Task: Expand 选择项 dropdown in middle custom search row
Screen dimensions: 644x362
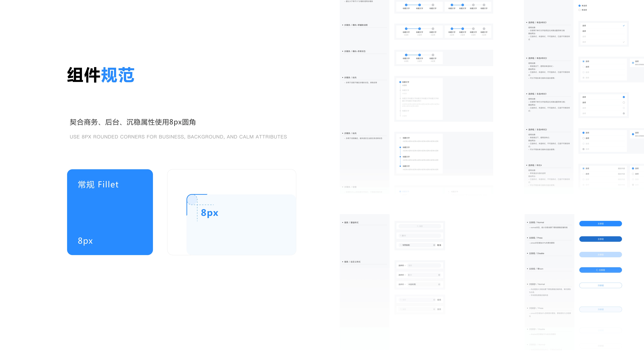Action: point(402,275)
